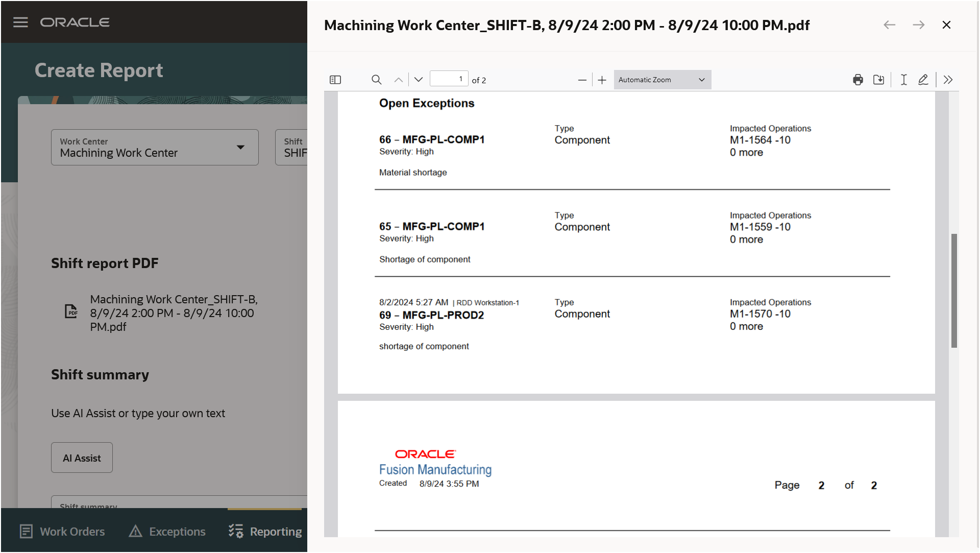Open the Work Center dropdown
Screen dimensions: 980x553
point(155,148)
